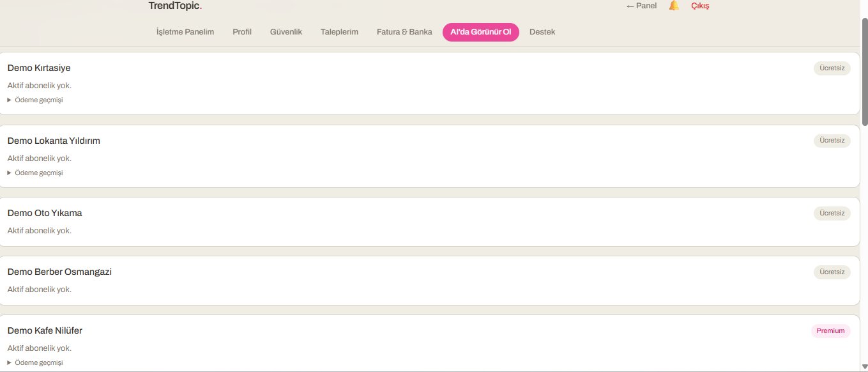Click 'Aktif abonelik yok.' under Demo Kafe Nilüfer
This screenshot has height=372, width=868.
click(40, 348)
